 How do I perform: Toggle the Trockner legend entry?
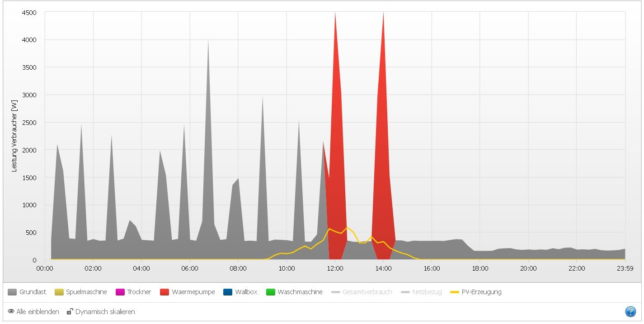[133, 292]
